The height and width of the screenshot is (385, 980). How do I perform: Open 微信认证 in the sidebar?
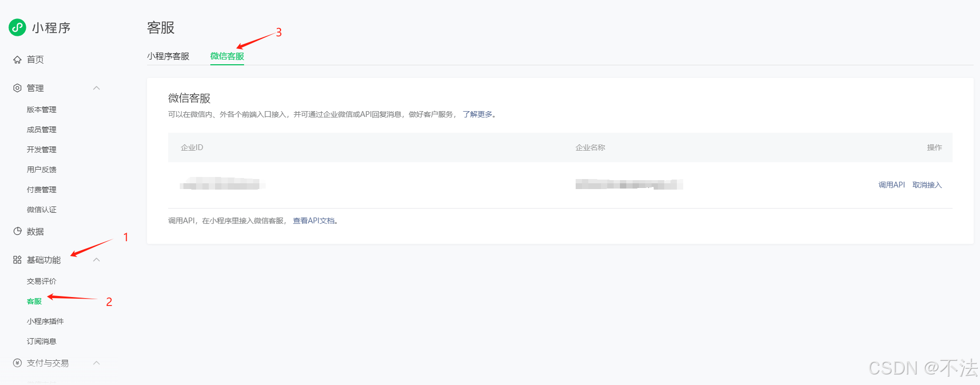(42, 210)
